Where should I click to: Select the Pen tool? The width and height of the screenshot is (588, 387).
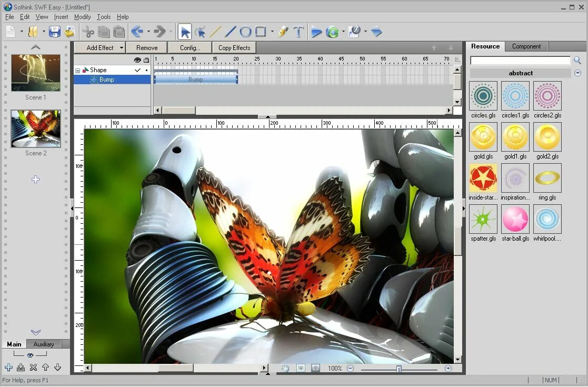pyautogui.click(x=284, y=32)
